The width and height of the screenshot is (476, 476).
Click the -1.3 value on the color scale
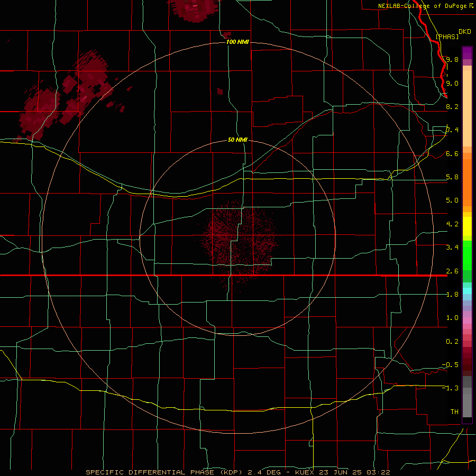point(450,388)
